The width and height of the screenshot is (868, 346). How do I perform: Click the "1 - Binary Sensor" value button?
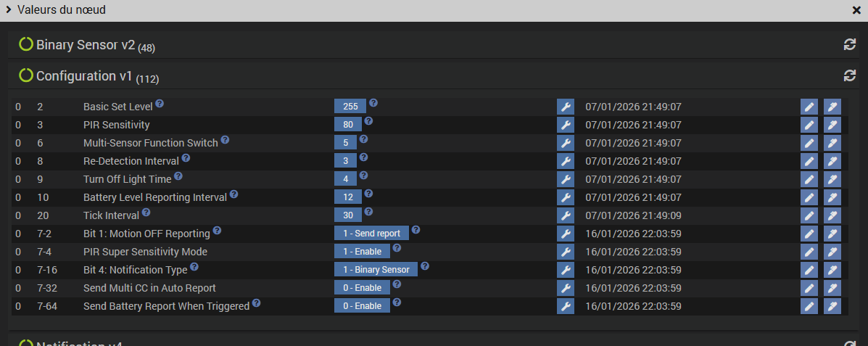click(376, 270)
